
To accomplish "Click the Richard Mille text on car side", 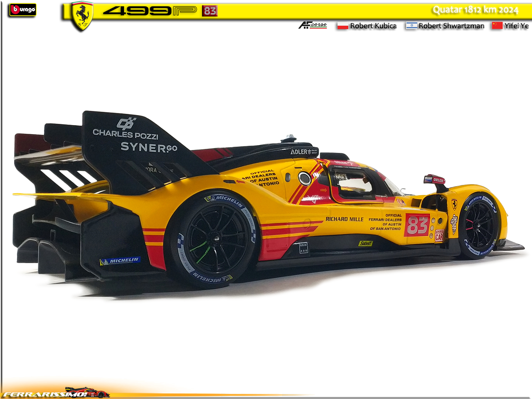I will [x=344, y=219].
